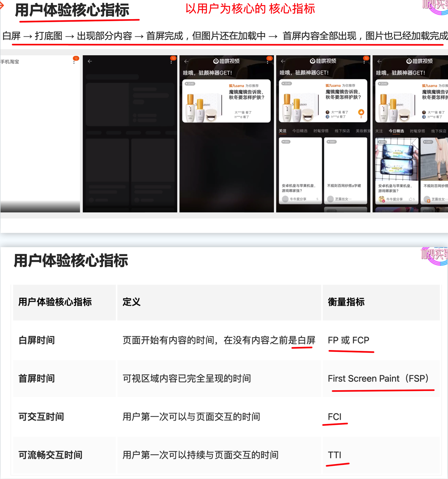
Task: Tap the back arrow on the fifth phone screen
Action: pyautogui.click(x=380, y=61)
